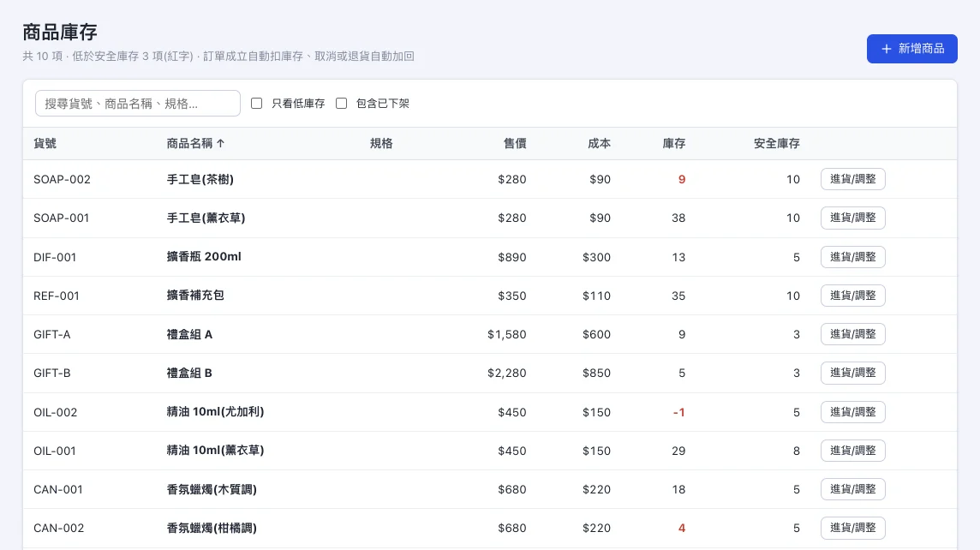Open 進貨/調整 for OIL-002
Screen dimensions: 980x550
point(852,412)
